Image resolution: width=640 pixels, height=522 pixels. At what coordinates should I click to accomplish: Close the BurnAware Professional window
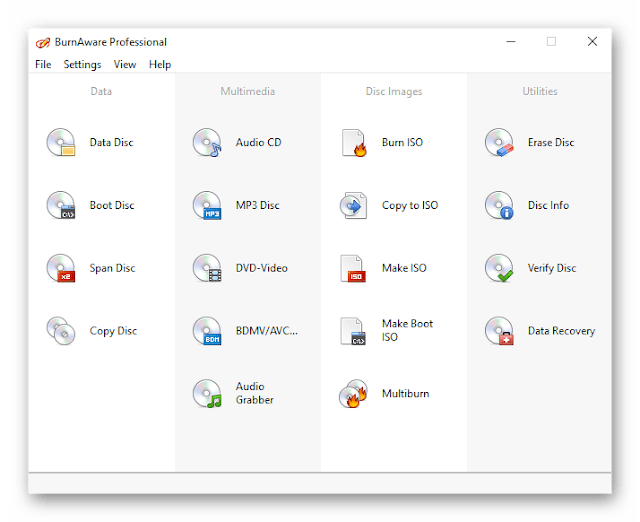pyautogui.click(x=592, y=42)
